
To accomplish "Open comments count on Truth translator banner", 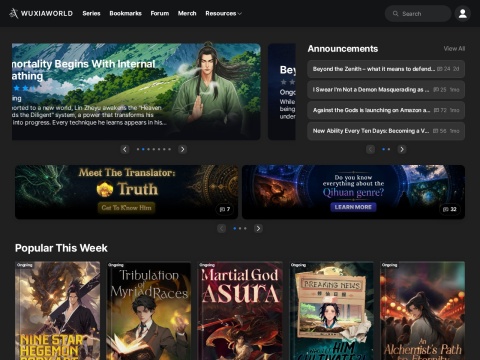I will 225,209.
